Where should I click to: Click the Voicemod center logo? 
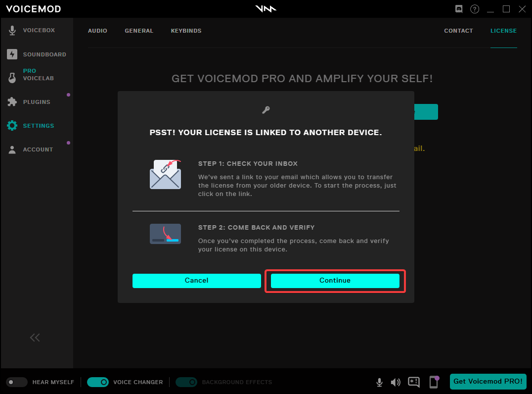(266, 9)
